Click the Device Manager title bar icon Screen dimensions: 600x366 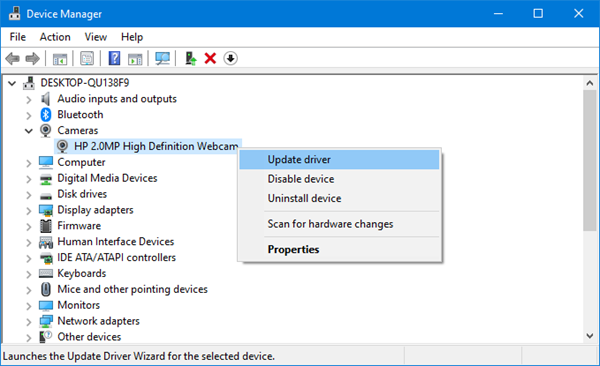(15, 13)
